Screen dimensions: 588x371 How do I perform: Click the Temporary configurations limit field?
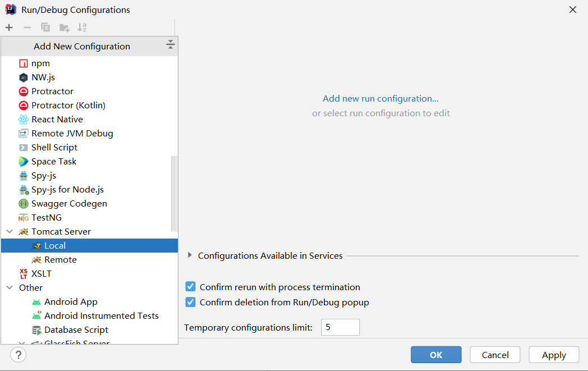[x=340, y=327]
